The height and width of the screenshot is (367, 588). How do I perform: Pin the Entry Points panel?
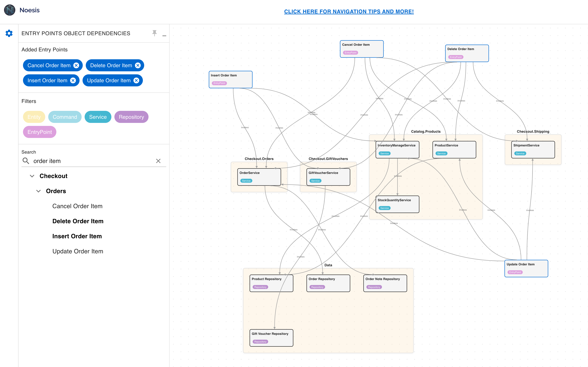click(155, 33)
